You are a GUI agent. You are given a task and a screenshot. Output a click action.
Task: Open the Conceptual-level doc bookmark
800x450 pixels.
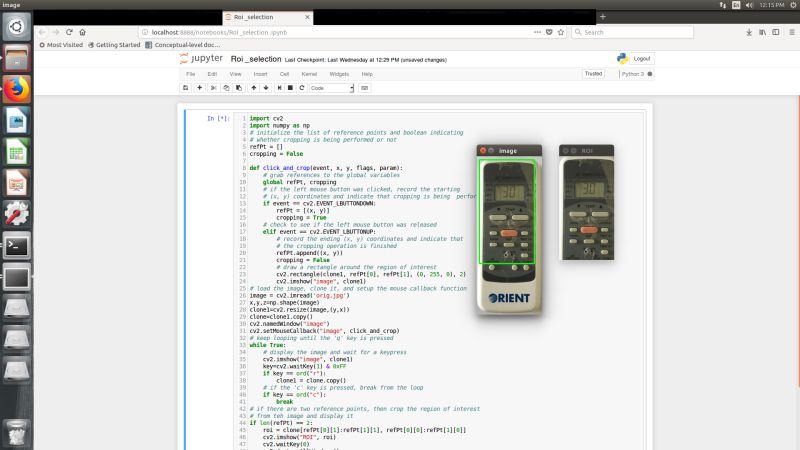coord(183,45)
